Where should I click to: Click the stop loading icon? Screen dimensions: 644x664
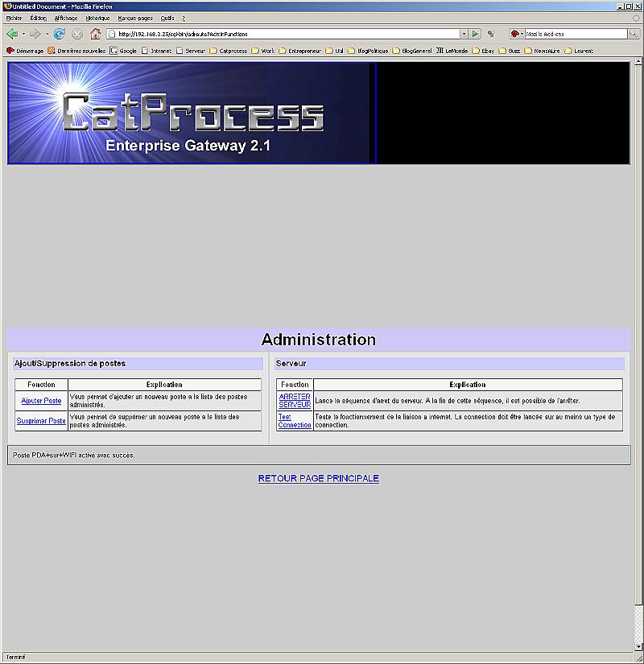pos(77,34)
